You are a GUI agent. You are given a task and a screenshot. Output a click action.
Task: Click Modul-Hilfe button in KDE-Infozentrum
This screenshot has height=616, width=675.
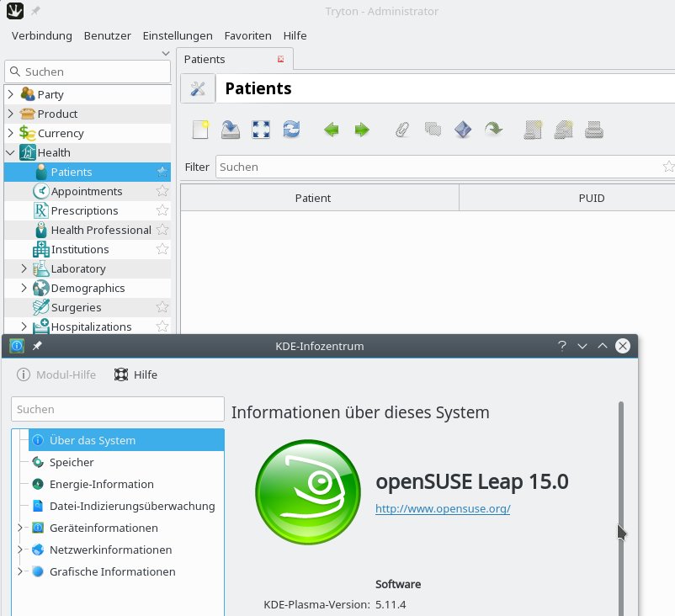point(56,374)
